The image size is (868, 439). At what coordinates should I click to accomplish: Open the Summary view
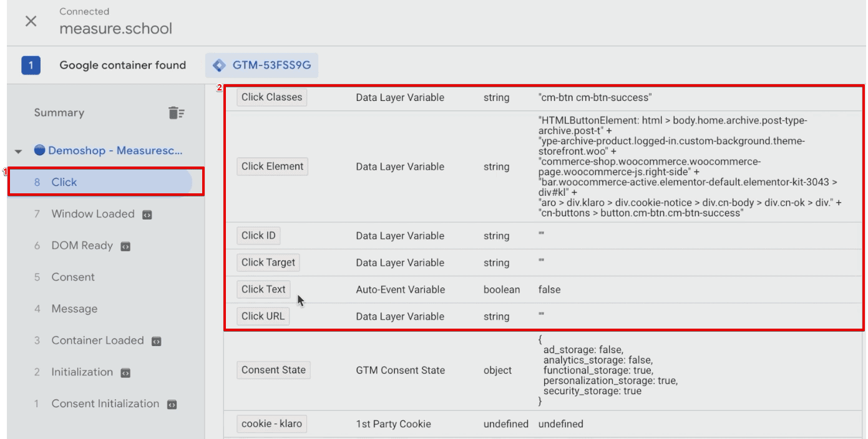point(59,112)
